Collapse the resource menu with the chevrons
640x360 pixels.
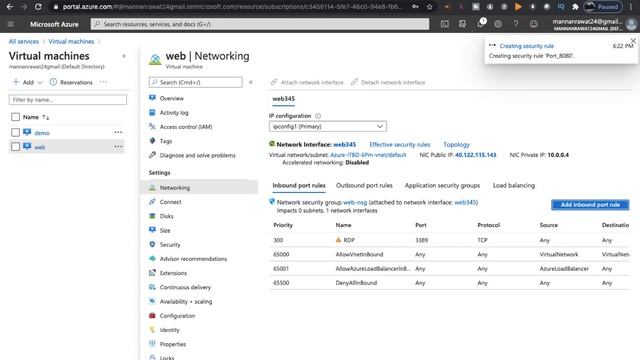click(251, 82)
